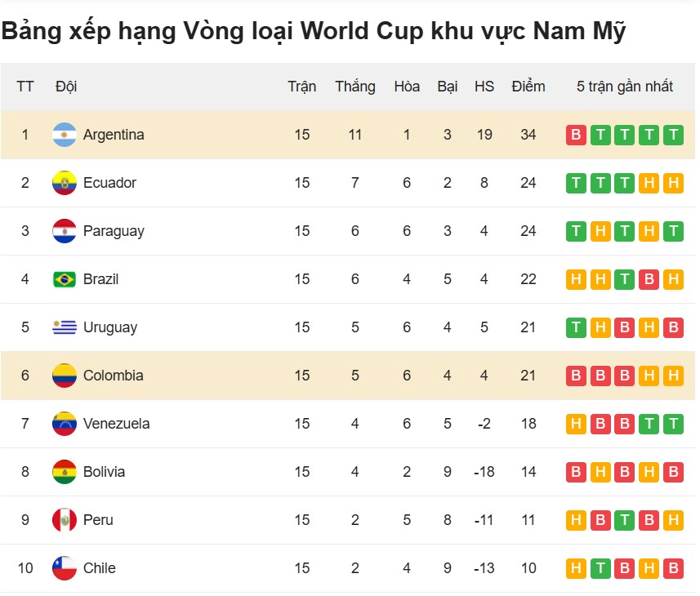Click Peru's green T result badge

pyautogui.click(x=625, y=520)
